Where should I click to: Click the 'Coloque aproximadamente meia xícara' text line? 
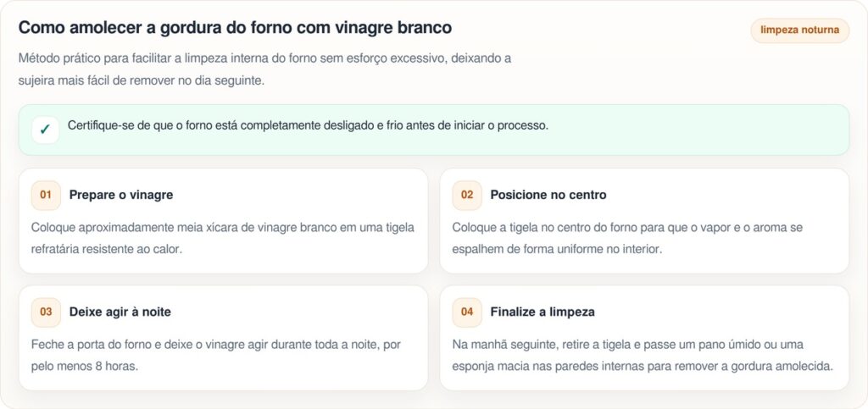coord(222,228)
